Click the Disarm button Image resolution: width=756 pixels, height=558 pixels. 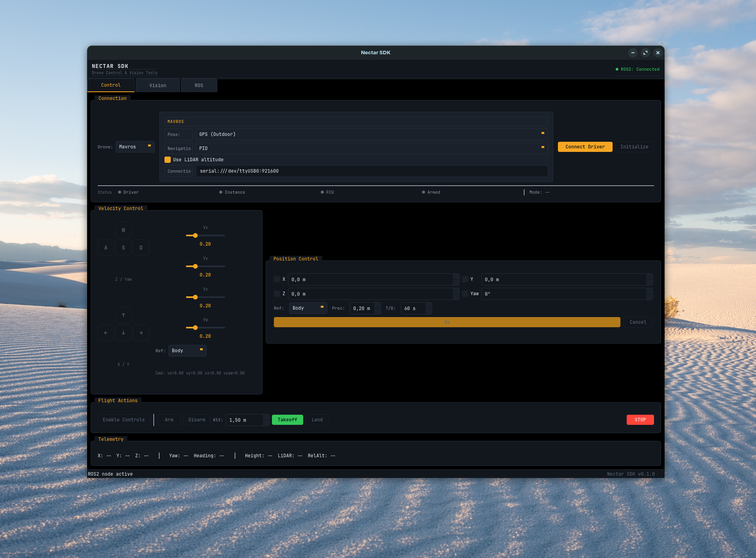click(197, 420)
